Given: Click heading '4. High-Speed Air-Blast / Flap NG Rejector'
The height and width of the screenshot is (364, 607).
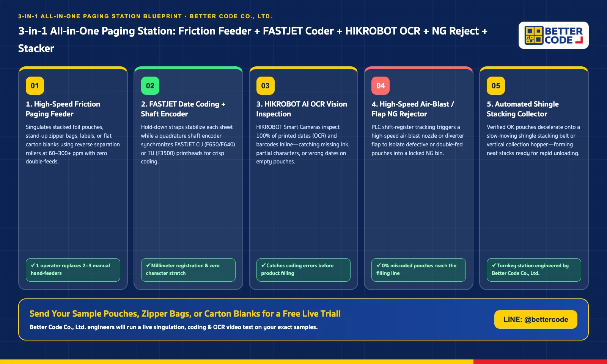Looking at the screenshot, I should (x=413, y=109).
